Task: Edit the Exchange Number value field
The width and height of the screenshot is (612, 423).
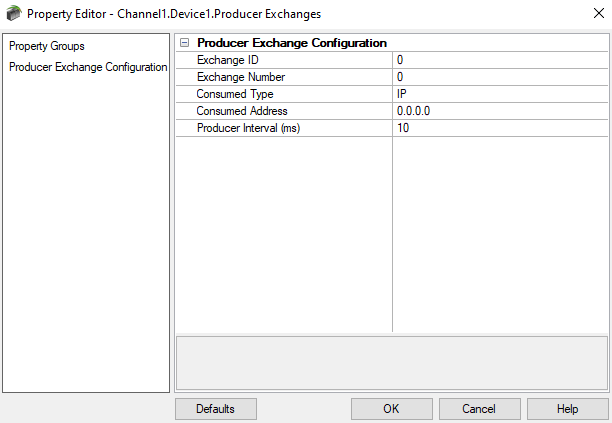Action: 500,77
